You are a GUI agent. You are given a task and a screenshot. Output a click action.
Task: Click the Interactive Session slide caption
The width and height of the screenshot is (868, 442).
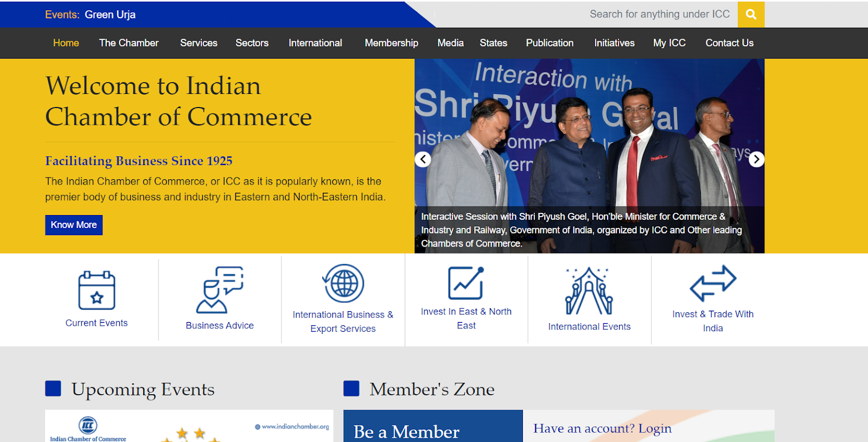(582, 230)
